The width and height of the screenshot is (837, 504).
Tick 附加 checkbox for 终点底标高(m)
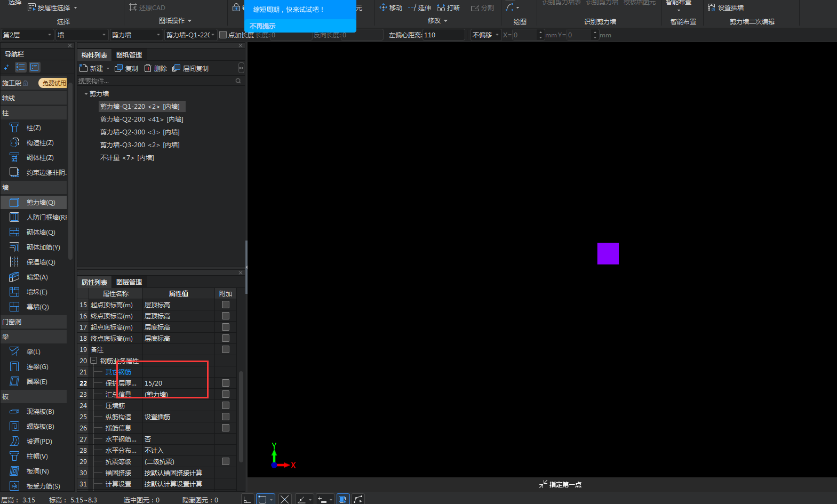(226, 338)
